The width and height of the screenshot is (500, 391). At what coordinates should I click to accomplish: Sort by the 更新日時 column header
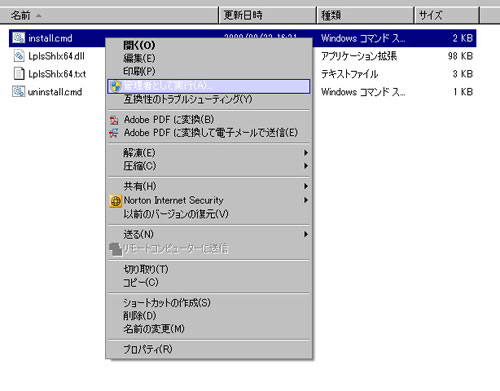pyautogui.click(x=268, y=15)
